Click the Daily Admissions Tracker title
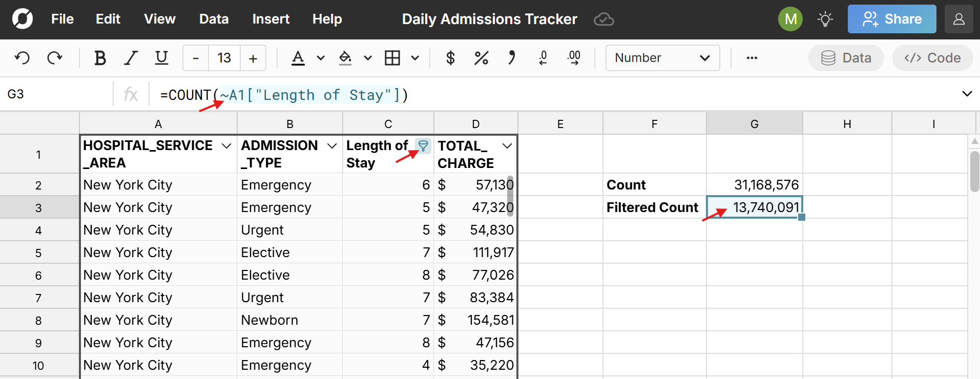980x379 pixels. (x=489, y=19)
